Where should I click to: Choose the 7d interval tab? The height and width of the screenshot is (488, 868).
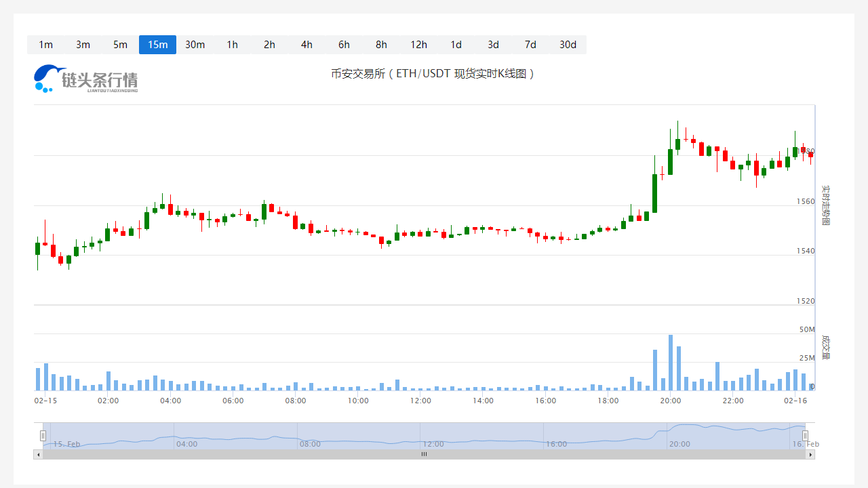pyautogui.click(x=530, y=45)
